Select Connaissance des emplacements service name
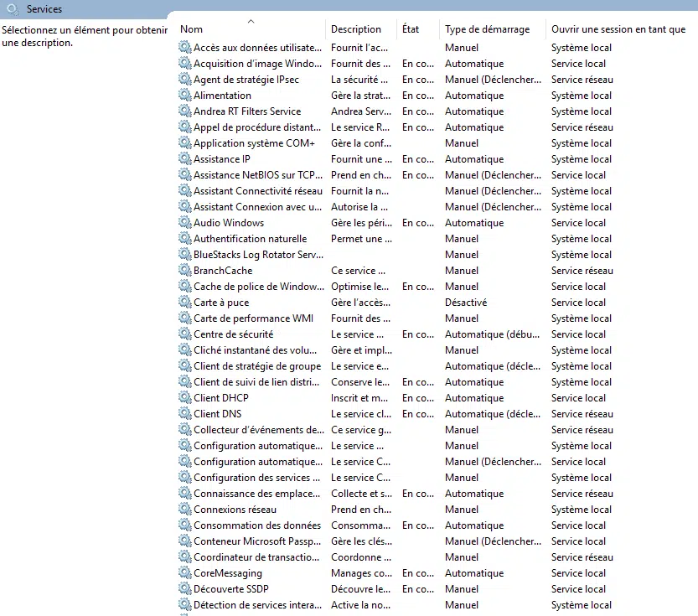 coord(257,494)
